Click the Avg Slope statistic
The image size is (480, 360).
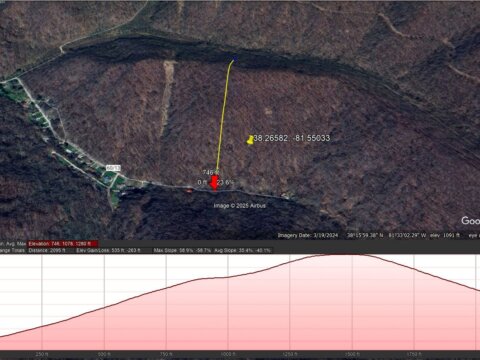(x=242, y=250)
